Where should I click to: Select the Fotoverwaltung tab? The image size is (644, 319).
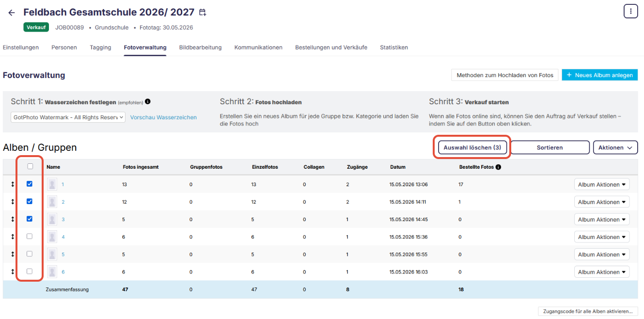pos(145,48)
